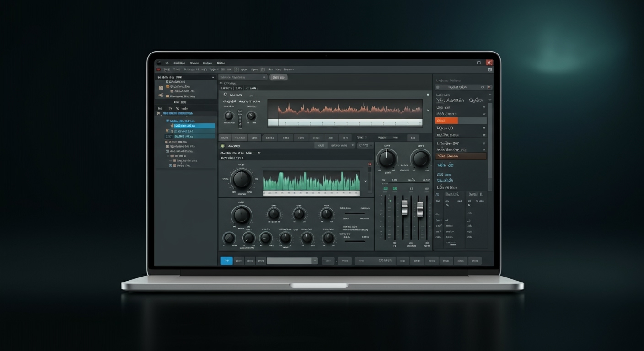644x351 pixels.
Task: Click the large knob left of the green waveform
Action: 241,179
